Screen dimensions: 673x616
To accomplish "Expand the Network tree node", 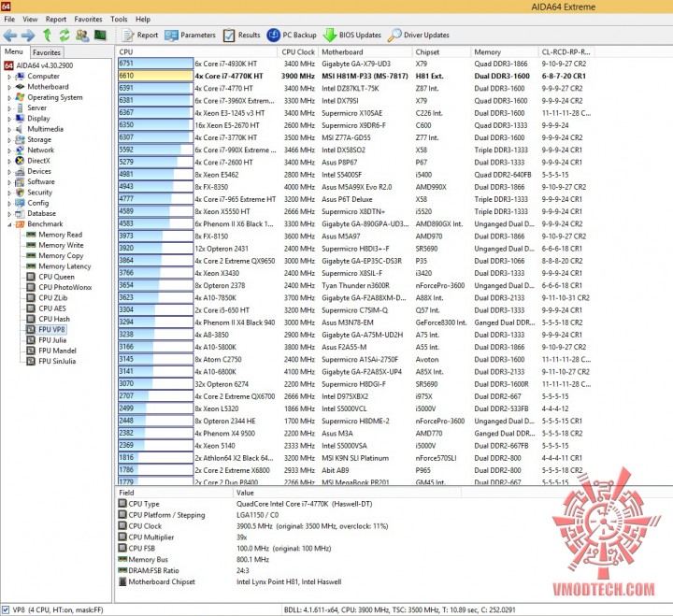I will point(9,150).
